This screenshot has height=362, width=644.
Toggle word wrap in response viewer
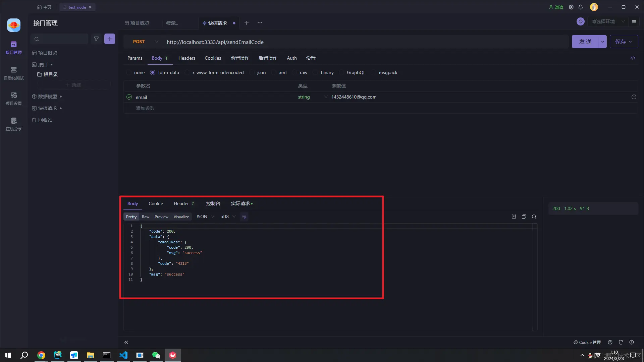pos(244,217)
